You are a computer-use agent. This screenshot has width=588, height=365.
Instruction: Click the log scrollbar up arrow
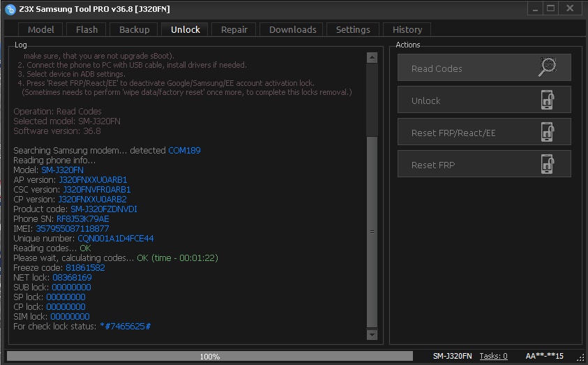pyautogui.click(x=372, y=57)
